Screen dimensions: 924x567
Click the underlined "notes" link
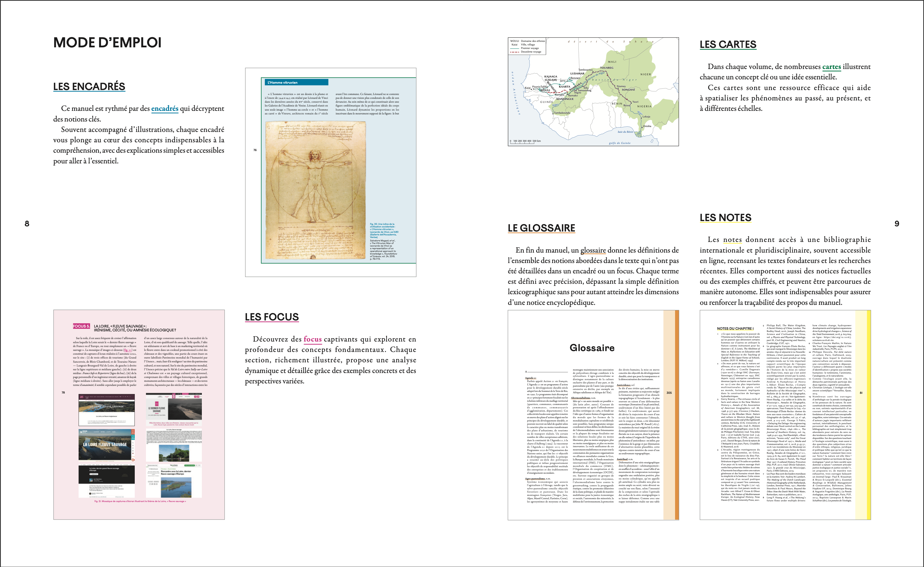[732, 240]
